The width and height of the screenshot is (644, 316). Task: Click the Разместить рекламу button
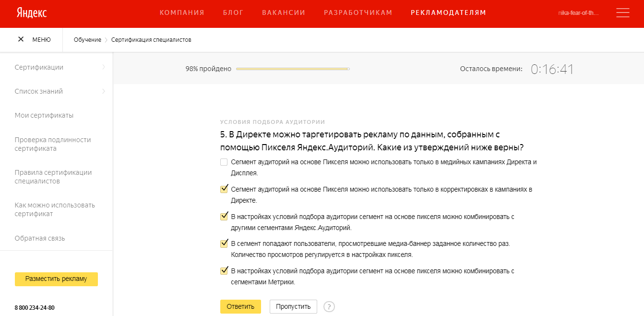click(x=56, y=279)
